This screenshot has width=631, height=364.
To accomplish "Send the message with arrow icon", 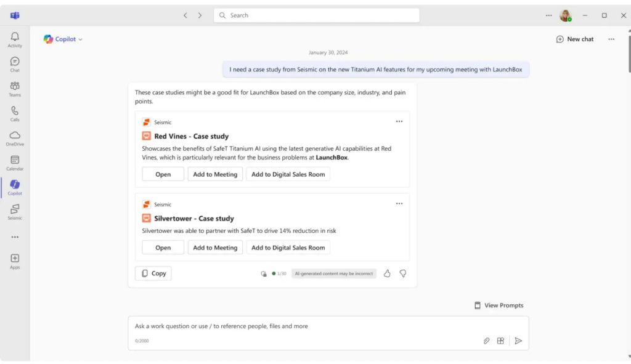I will [x=518, y=341].
